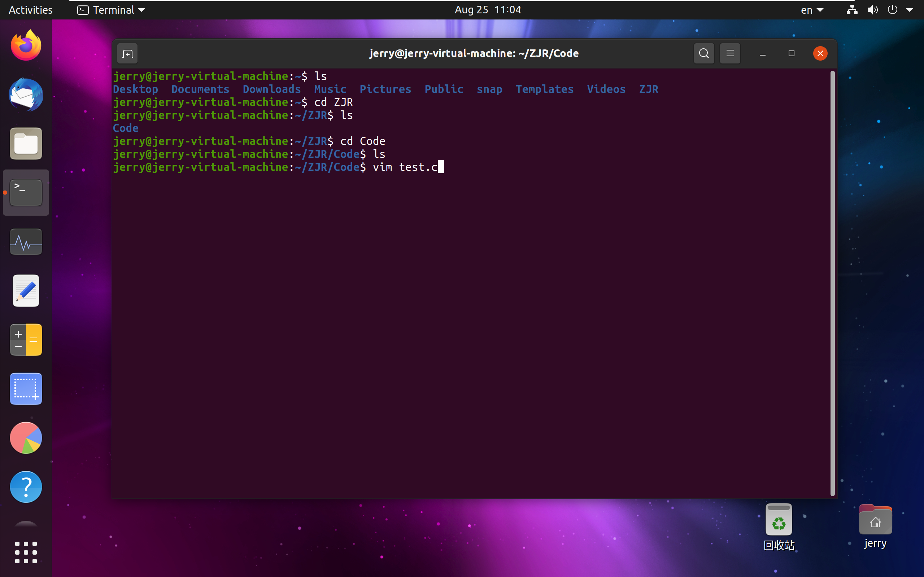The image size is (924, 577).
Task: Open Thunderbird mail from the dock
Action: pyautogui.click(x=26, y=94)
